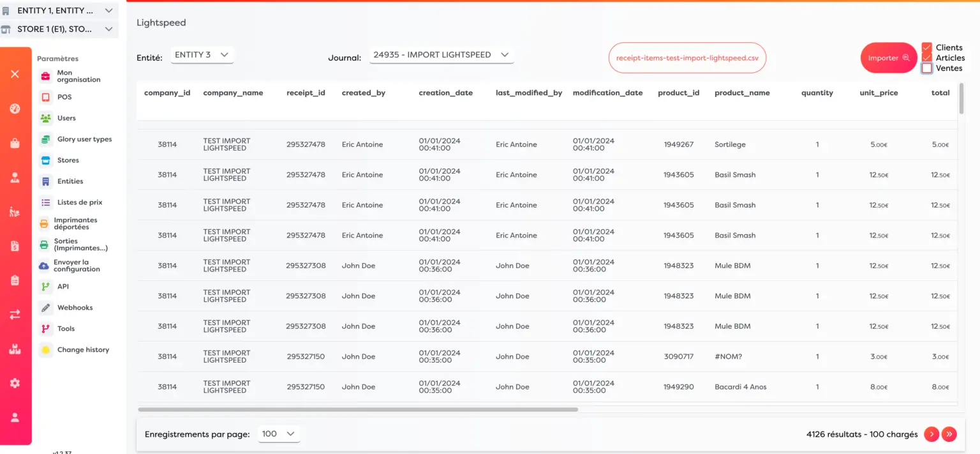Click the receipt-items-test-import-lightspeed.csv file button

687,57
